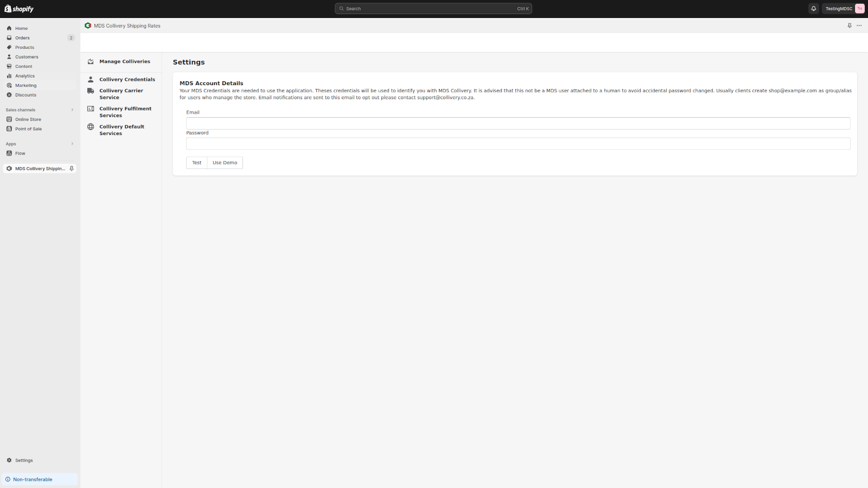The width and height of the screenshot is (868, 488).
Task: Open Collivery Default Services
Action: 122,130
